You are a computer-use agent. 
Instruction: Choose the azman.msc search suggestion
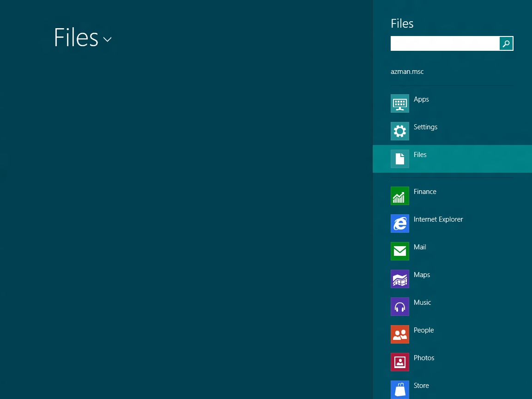coord(407,72)
